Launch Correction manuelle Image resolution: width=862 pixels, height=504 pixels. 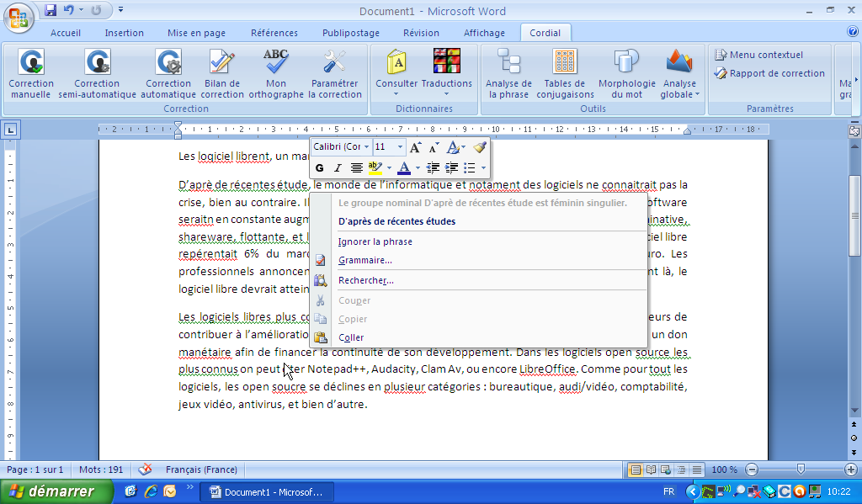coord(31,74)
